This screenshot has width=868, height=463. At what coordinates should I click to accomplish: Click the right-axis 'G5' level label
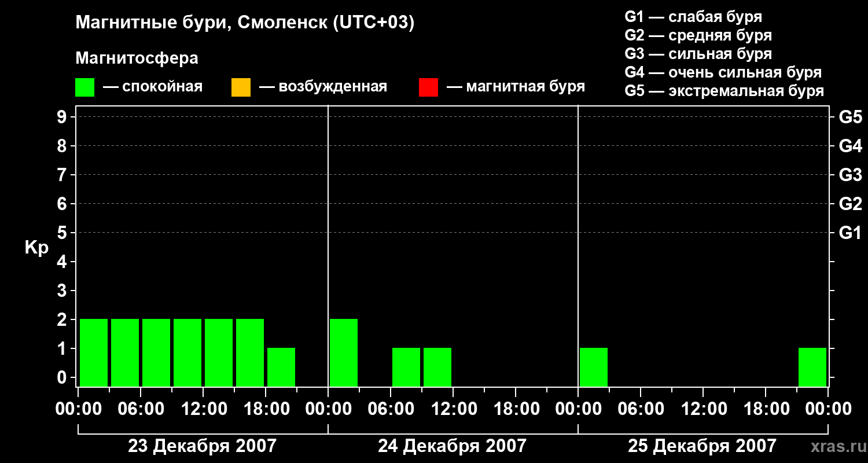(x=850, y=117)
